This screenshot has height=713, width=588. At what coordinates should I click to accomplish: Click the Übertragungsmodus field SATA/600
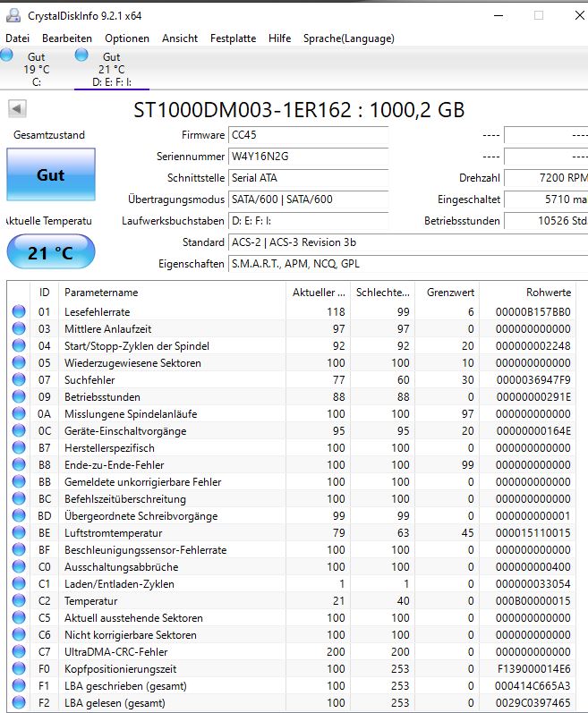coord(309,199)
